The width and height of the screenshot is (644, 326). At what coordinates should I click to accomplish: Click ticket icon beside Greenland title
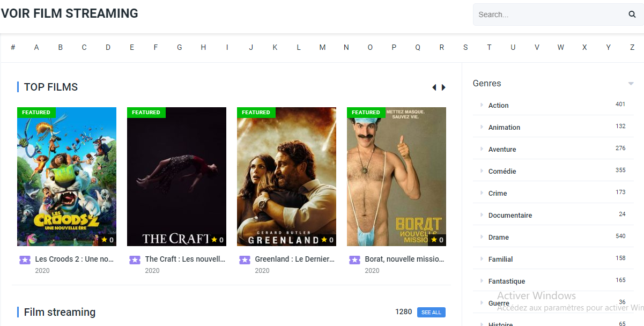245,260
